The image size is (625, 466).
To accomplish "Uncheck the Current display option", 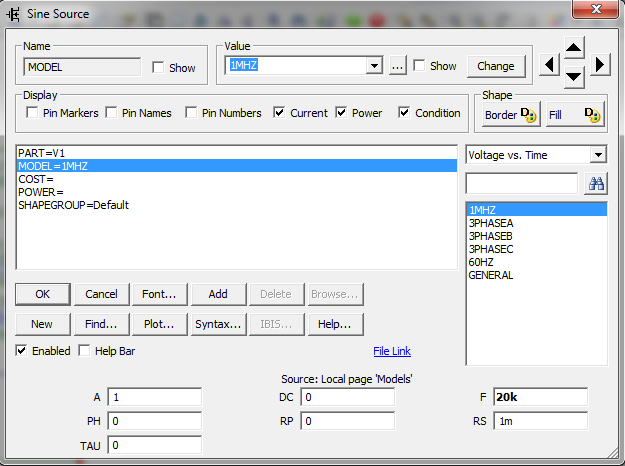I will 279,113.
